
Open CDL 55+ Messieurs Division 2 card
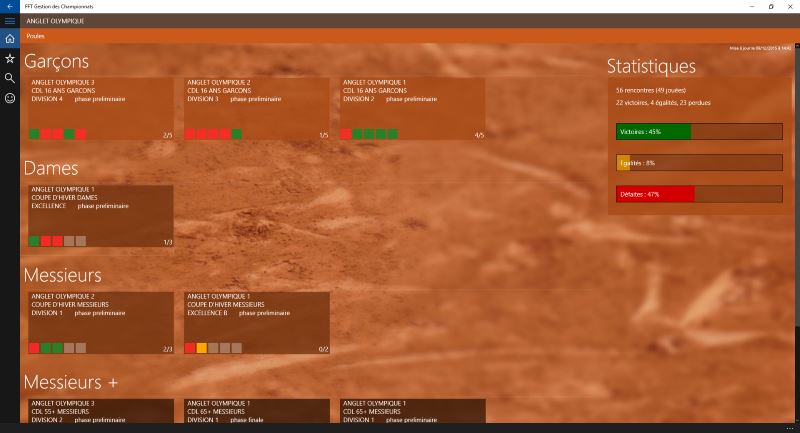point(101,411)
